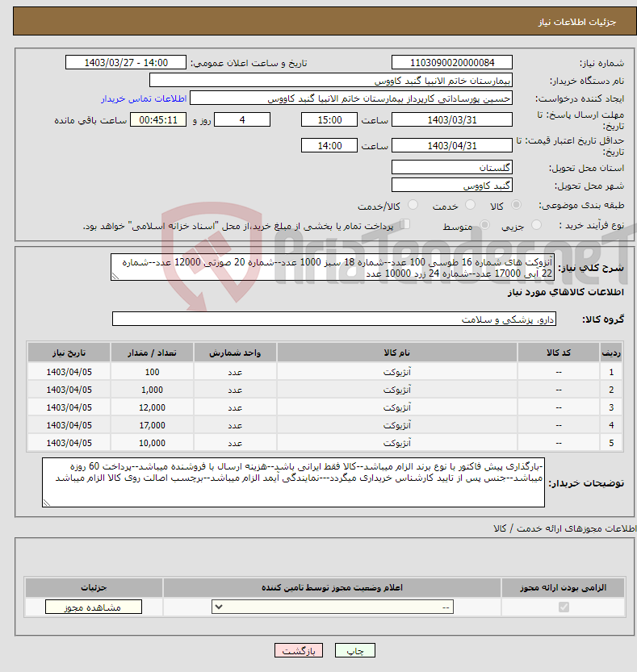
Task: Toggle the mandatory license checkbox
Action: tap(564, 607)
